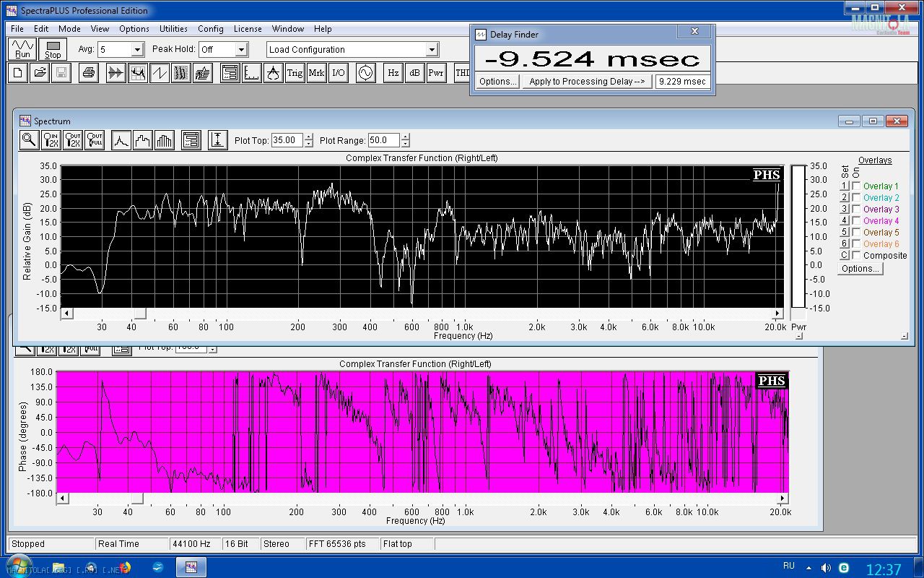
Task: Turn on Overlay 4 checkbox
Action: click(856, 221)
